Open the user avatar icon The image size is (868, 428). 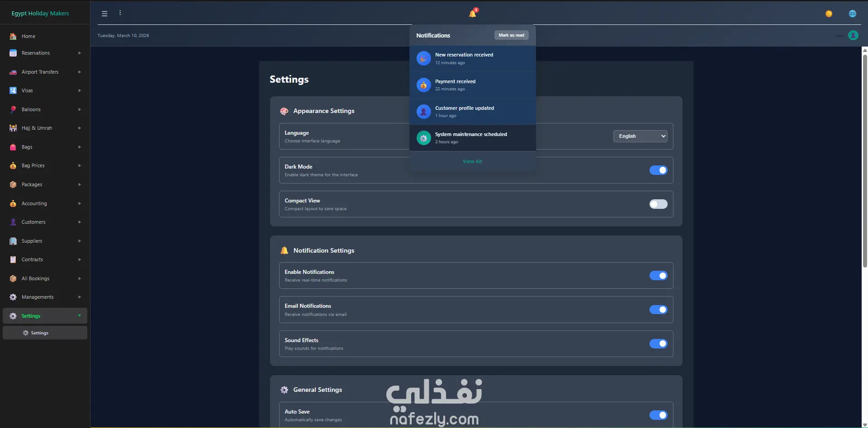[x=853, y=35]
